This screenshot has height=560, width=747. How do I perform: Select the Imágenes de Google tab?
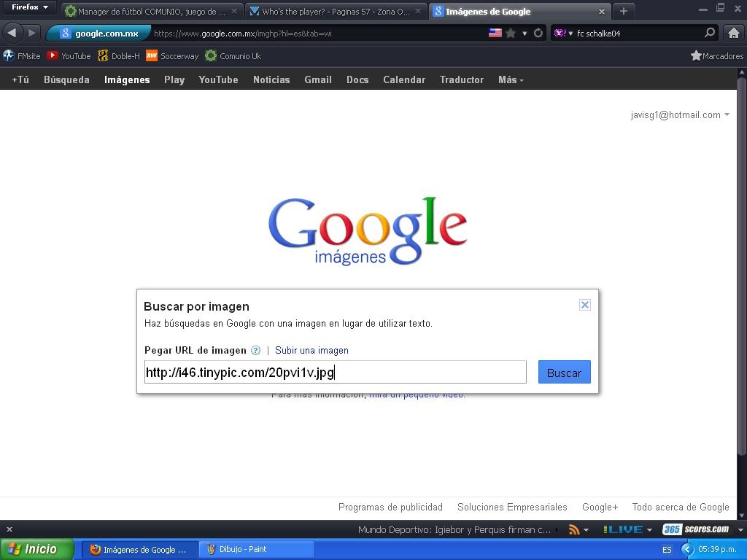coord(520,12)
